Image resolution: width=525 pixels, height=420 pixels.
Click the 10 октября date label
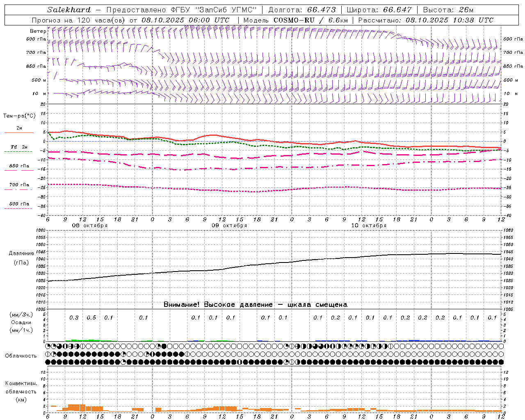369,226
